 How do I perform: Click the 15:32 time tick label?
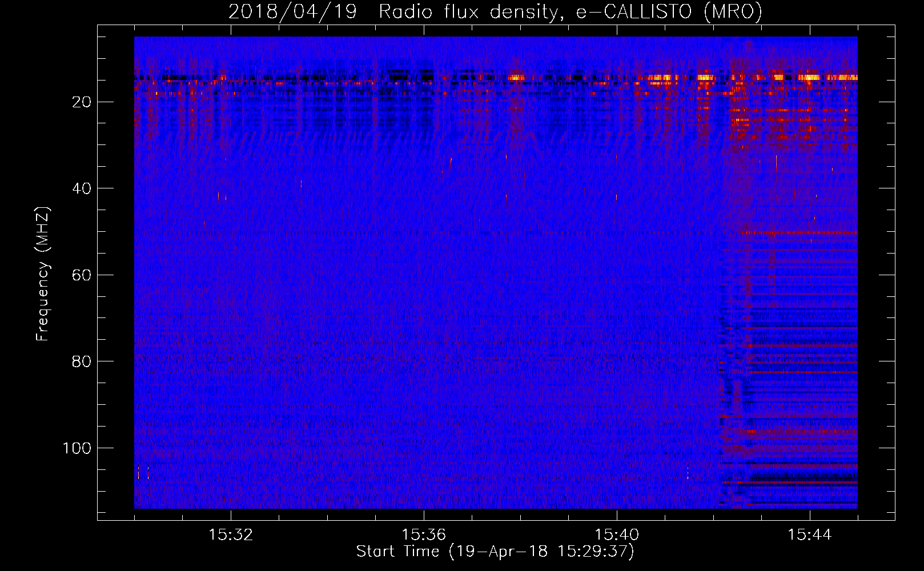click(231, 535)
